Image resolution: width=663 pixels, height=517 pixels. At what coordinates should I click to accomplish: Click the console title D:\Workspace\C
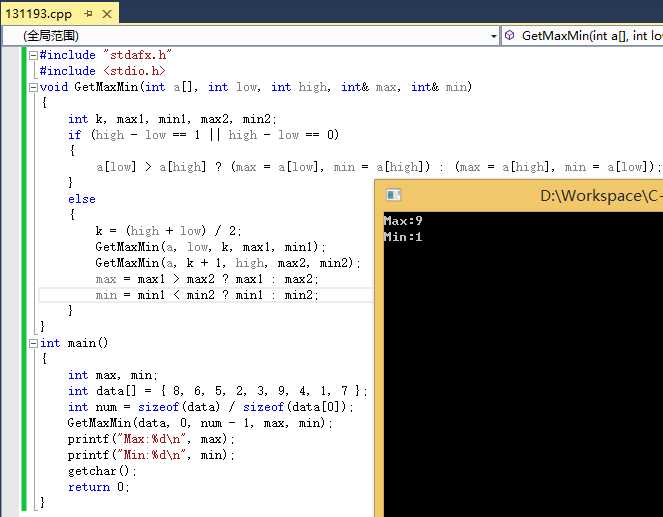601,196
